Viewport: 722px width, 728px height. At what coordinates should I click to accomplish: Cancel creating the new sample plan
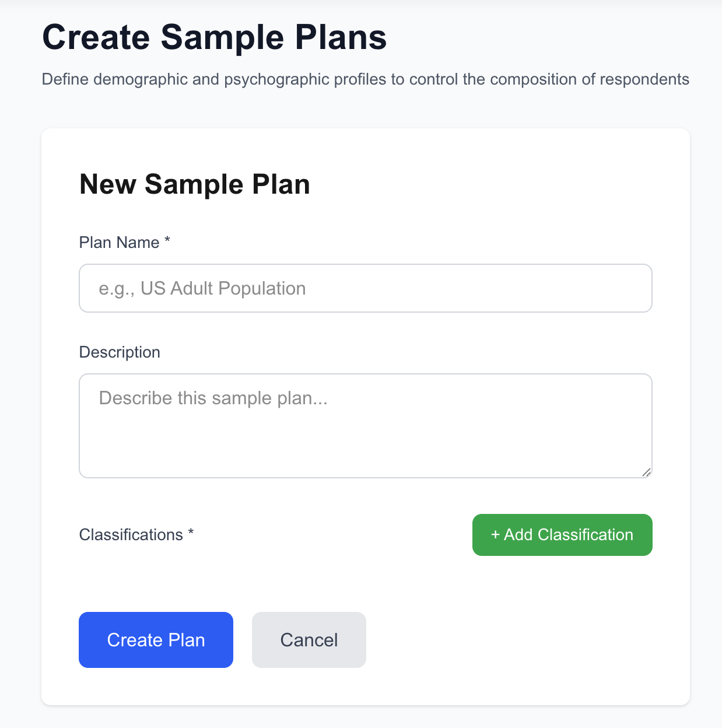pyautogui.click(x=309, y=639)
